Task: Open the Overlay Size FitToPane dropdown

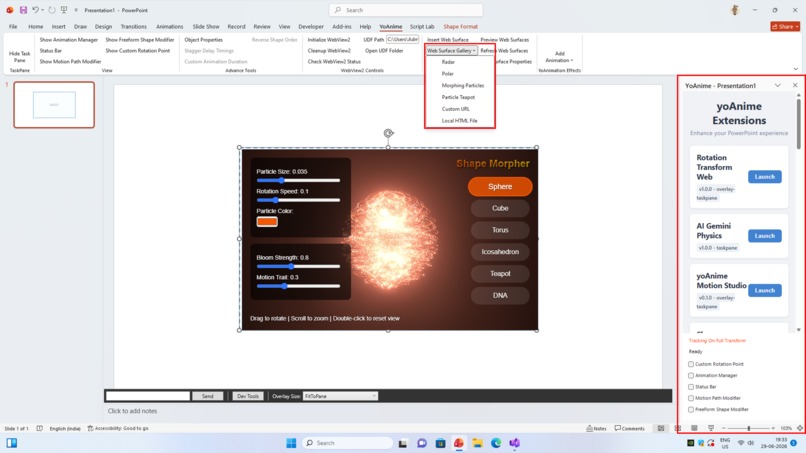Action: point(340,396)
